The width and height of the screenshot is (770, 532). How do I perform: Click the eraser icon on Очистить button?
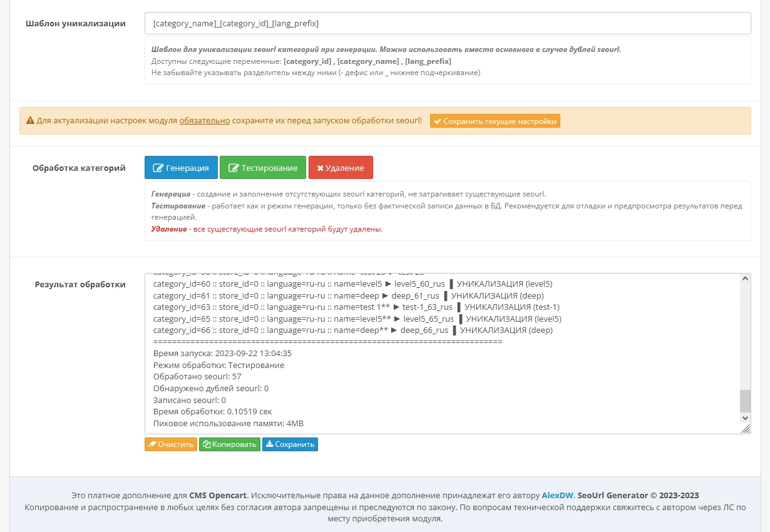coord(152,444)
